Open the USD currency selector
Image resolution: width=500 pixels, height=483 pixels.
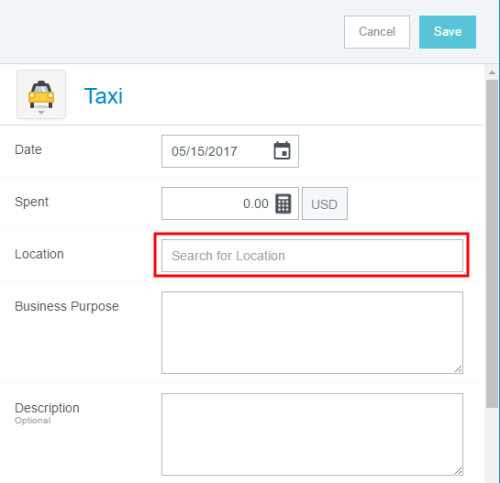click(325, 204)
